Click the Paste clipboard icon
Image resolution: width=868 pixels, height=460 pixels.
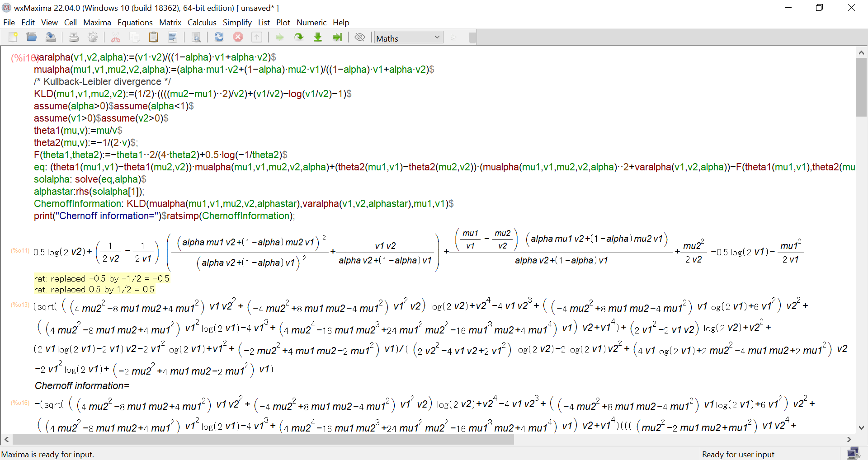(154, 38)
